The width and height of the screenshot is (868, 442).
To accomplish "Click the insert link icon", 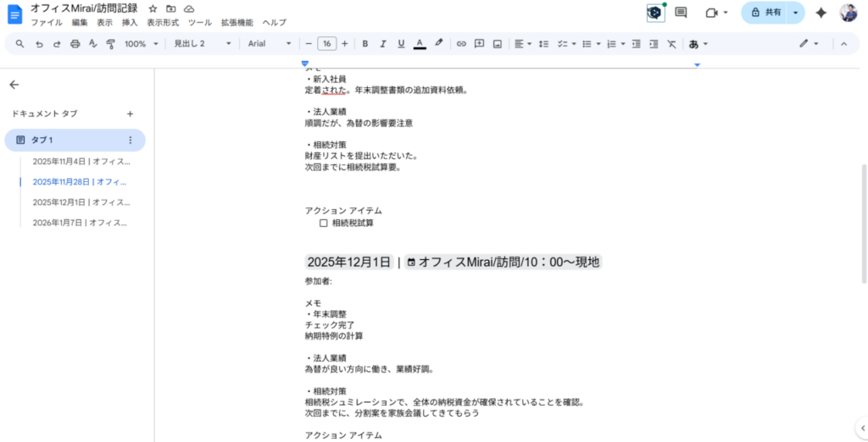I will click(x=461, y=44).
